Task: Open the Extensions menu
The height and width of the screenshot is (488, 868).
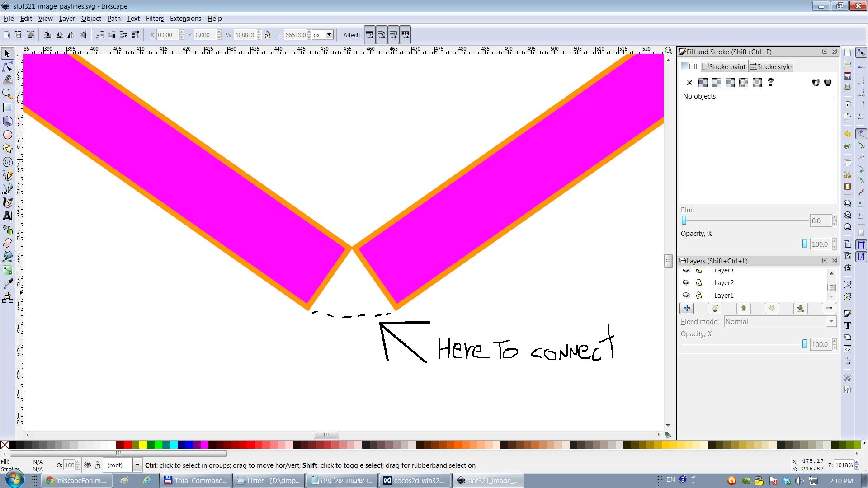Action: pyautogui.click(x=185, y=19)
